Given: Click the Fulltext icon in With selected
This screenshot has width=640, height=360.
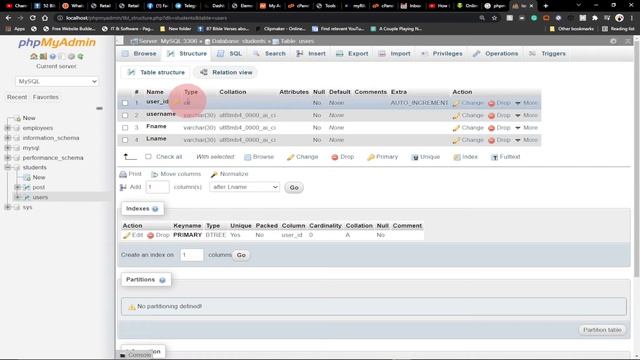Looking at the screenshot, I should (494, 157).
